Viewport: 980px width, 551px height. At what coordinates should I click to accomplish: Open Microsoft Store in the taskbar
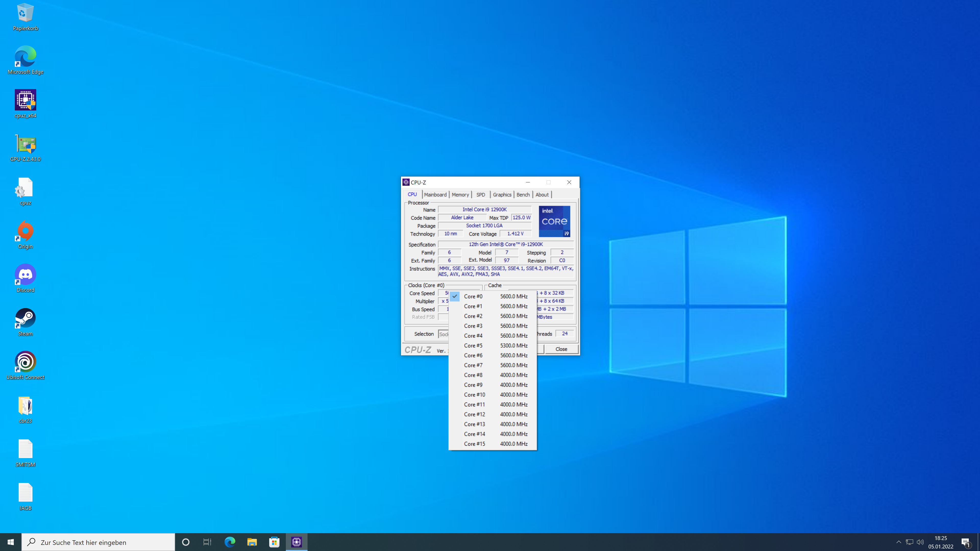point(274,542)
